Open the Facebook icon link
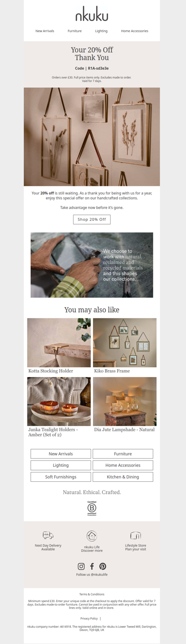186x644 pixels. pos(92,566)
